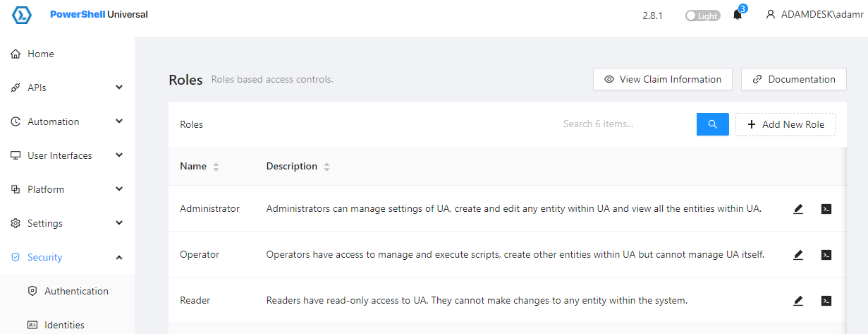Open terminal icon for Operator role
Image resolution: width=868 pixels, height=334 pixels.
click(x=826, y=255)
